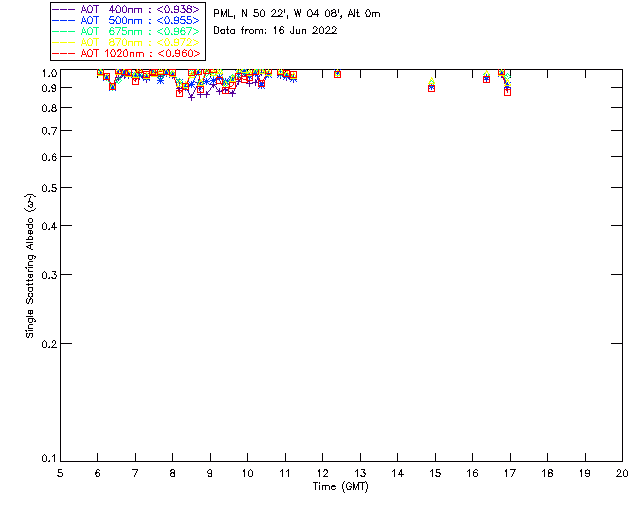This screenshot has width=640, height=512.
Task: Click the red square data point near 15 GMT
Action: coord(431,88)
